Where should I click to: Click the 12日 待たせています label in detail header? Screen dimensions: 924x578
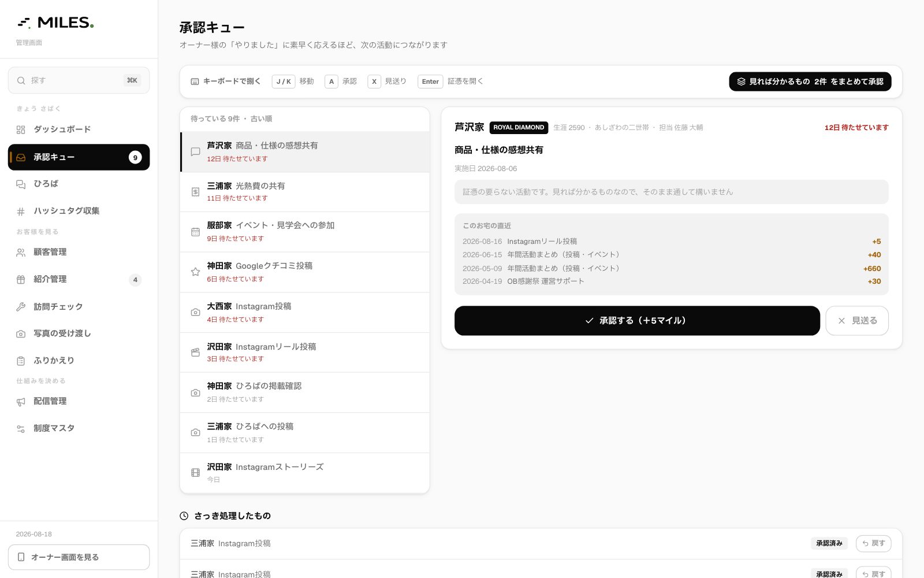pyautogui.click(x=856, y=127)
